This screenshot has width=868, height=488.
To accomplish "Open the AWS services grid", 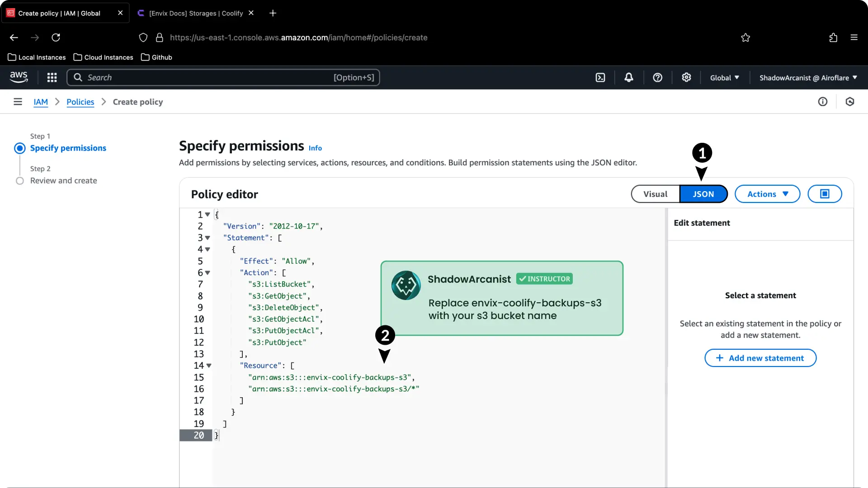I will click(x=52, y=77).
